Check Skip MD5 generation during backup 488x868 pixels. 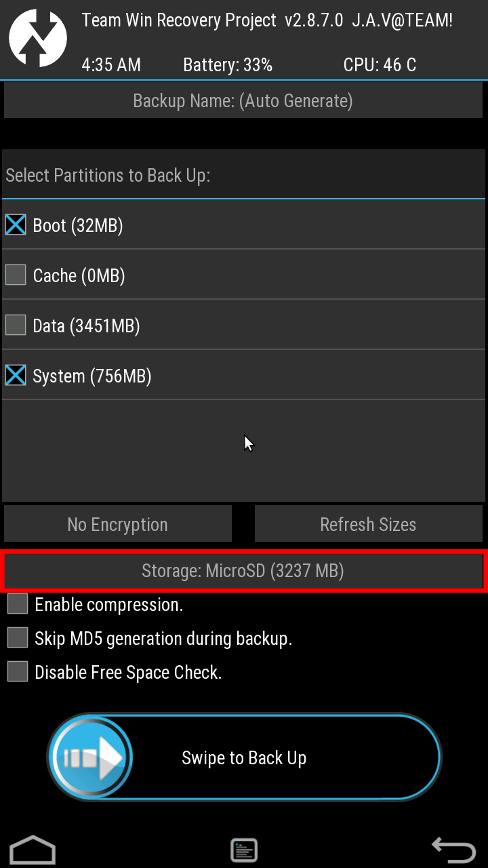click(x=17, y=637)
